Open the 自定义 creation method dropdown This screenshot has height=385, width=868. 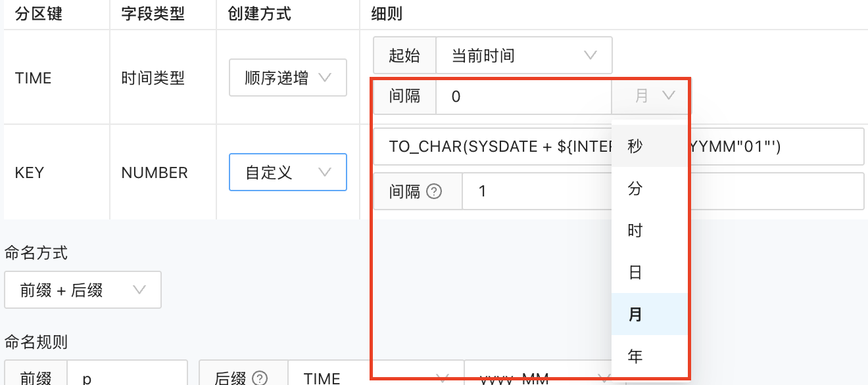pyautogui.click(x=287, y=173)
